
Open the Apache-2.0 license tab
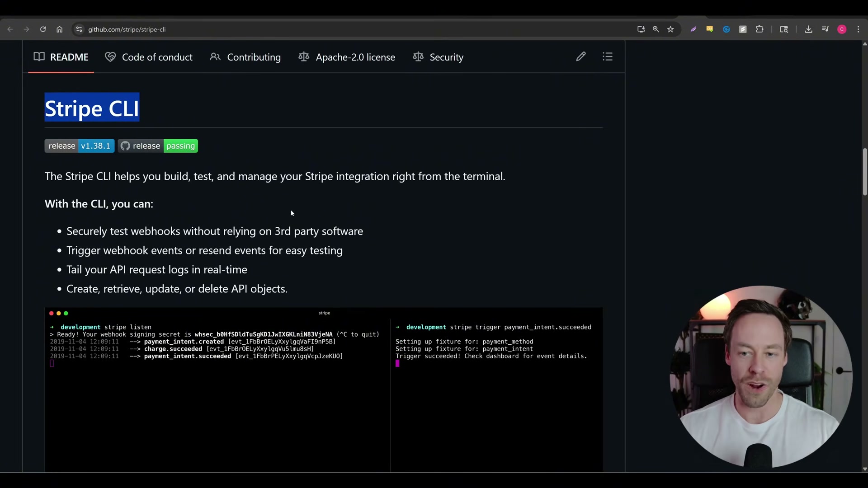click(x=347, y=57)
